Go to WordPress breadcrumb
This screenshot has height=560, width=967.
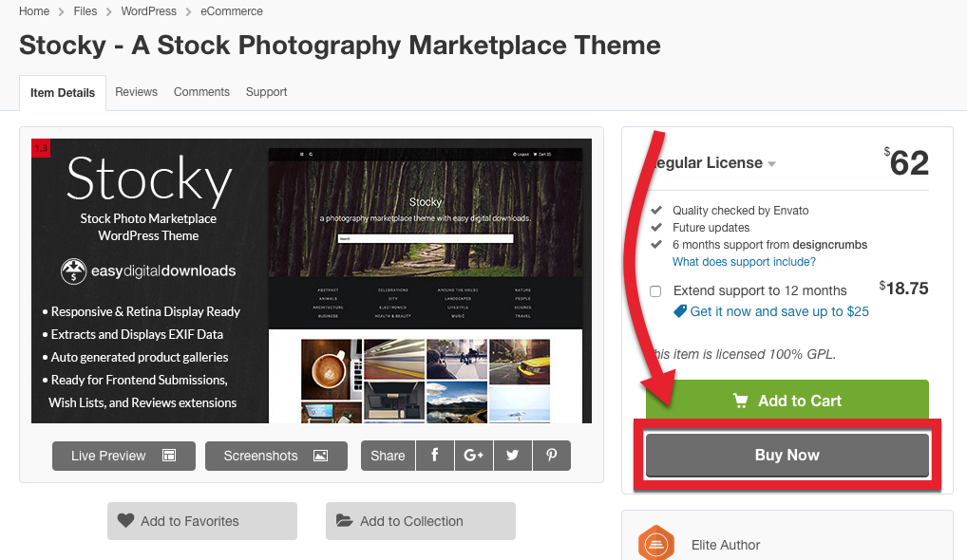click(x=148, y=11)
